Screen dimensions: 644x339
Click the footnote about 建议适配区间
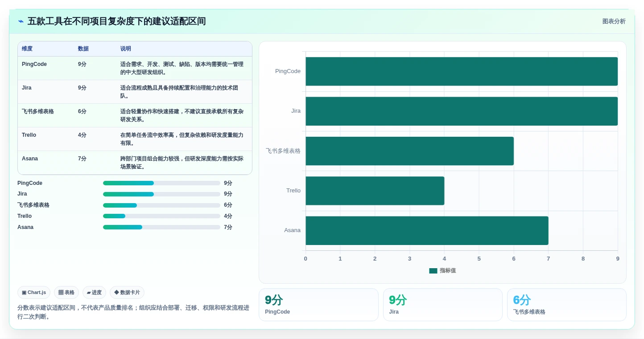click(x=133, y=312)
